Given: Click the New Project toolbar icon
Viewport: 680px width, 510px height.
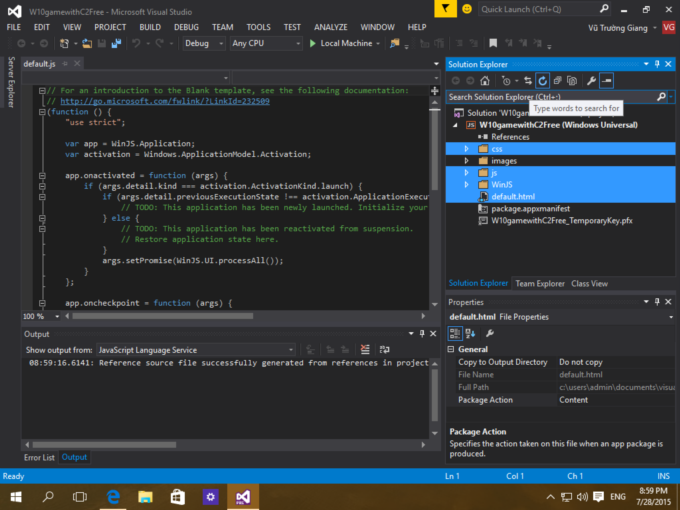Looking at the screenshot, I should [64, 43].
